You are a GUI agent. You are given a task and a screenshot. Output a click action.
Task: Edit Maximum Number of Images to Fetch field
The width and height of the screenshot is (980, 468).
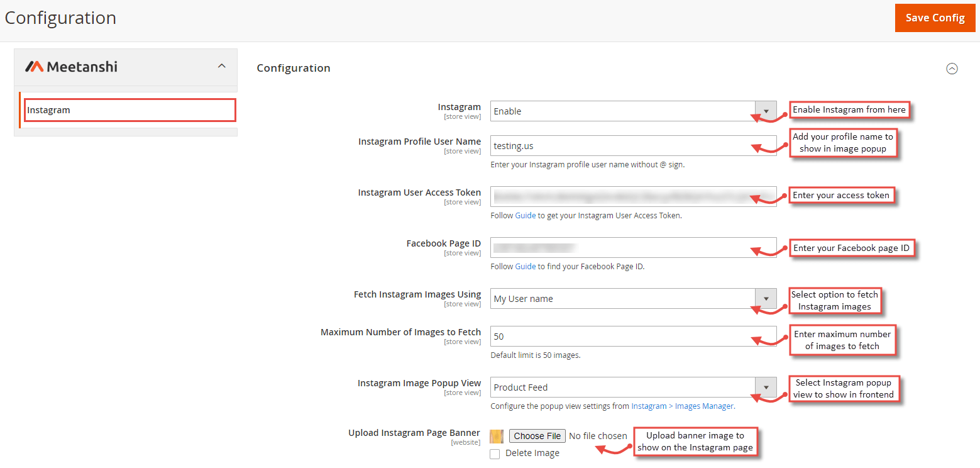633,337
